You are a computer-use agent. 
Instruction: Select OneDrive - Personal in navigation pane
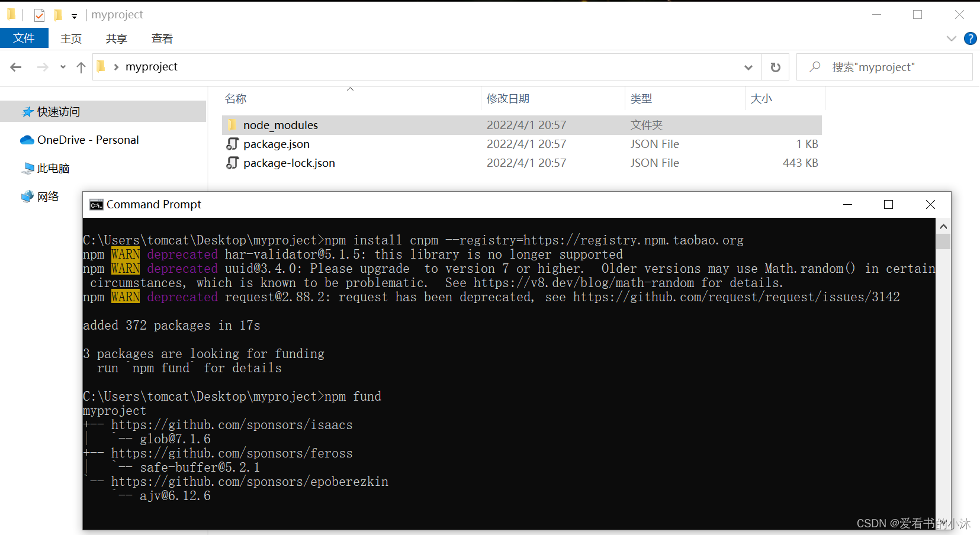[x=88, y=140]
